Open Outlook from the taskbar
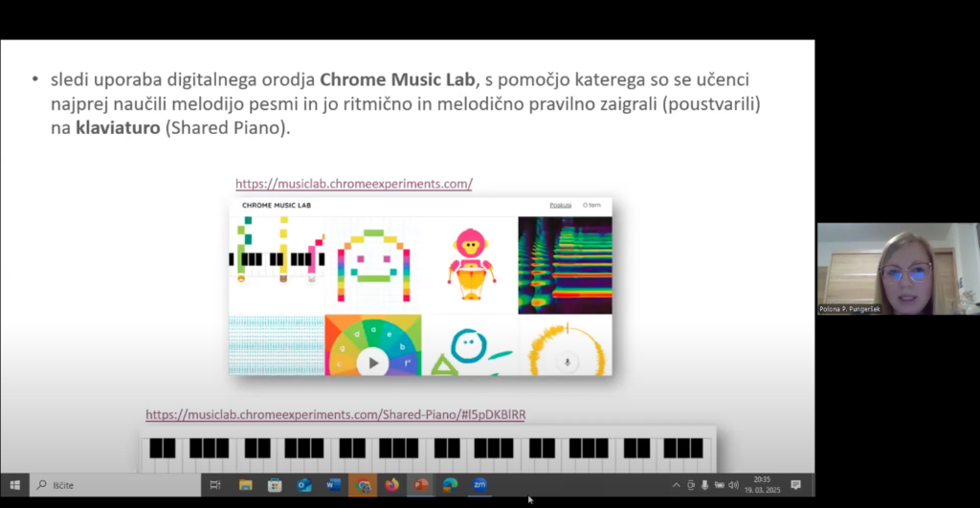 (x=303, y=485)
